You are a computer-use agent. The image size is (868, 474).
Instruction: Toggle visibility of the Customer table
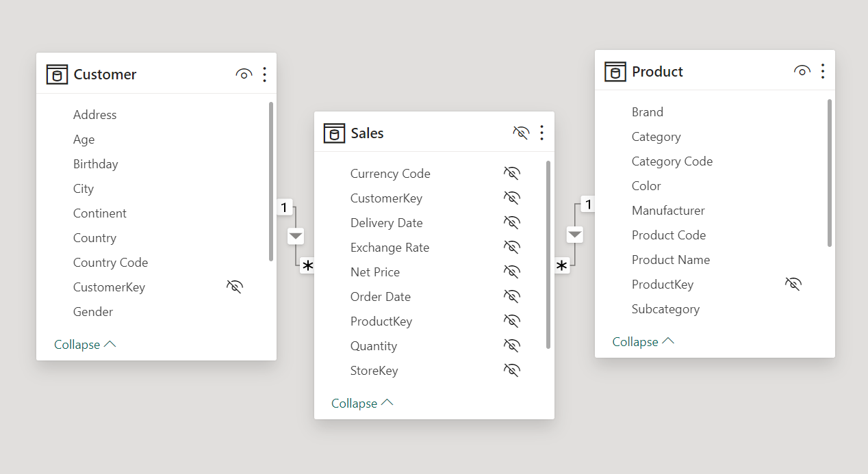point(244,75)
